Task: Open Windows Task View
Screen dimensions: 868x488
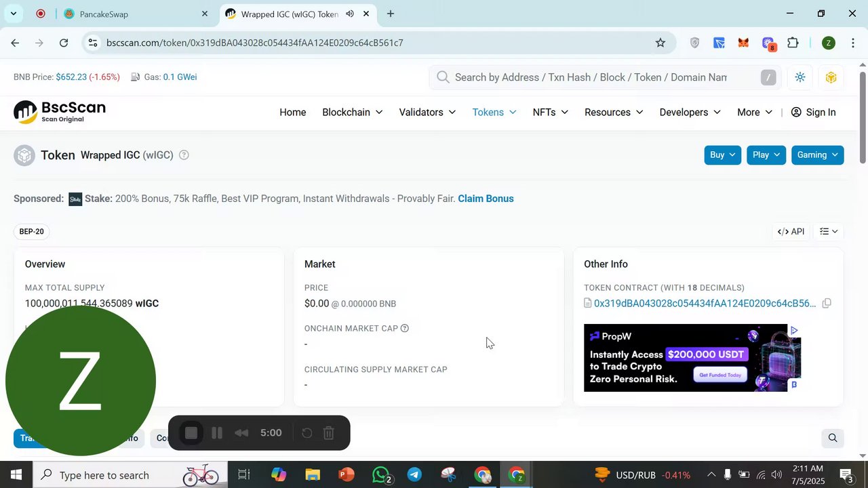Action: point(244,474)
